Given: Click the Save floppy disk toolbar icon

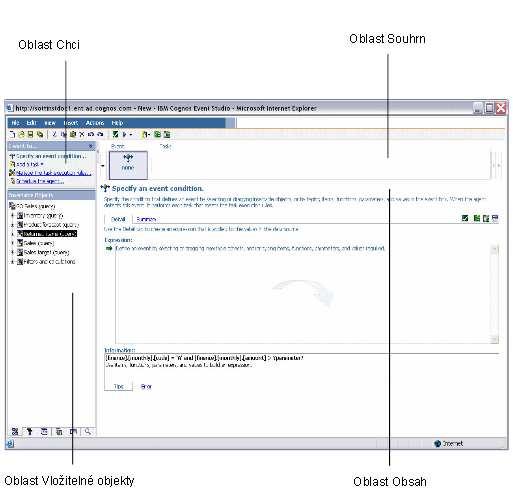Looking at the screenshot, I should click(x=30, y=134).
